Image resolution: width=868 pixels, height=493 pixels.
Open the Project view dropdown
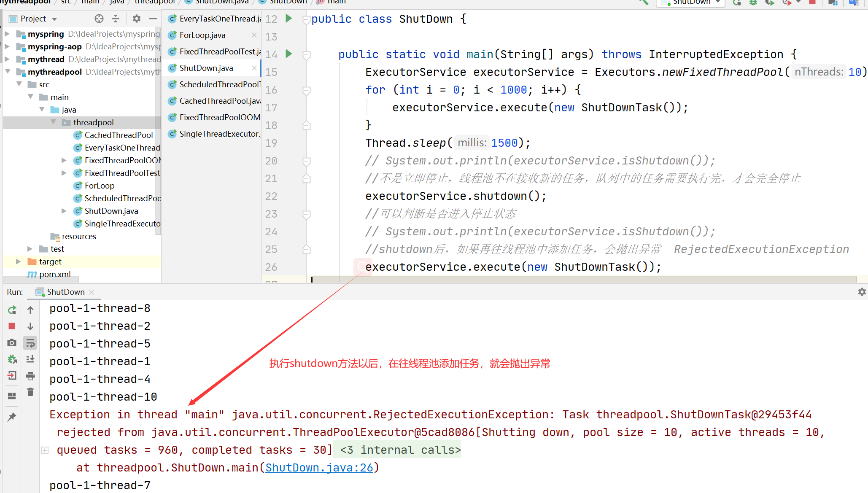coord(54,19)
